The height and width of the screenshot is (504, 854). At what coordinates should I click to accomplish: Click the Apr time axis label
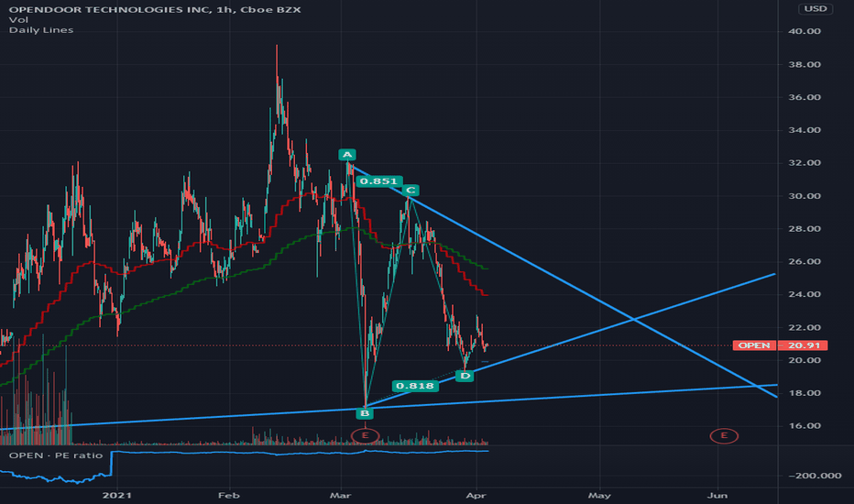[476, 495]
